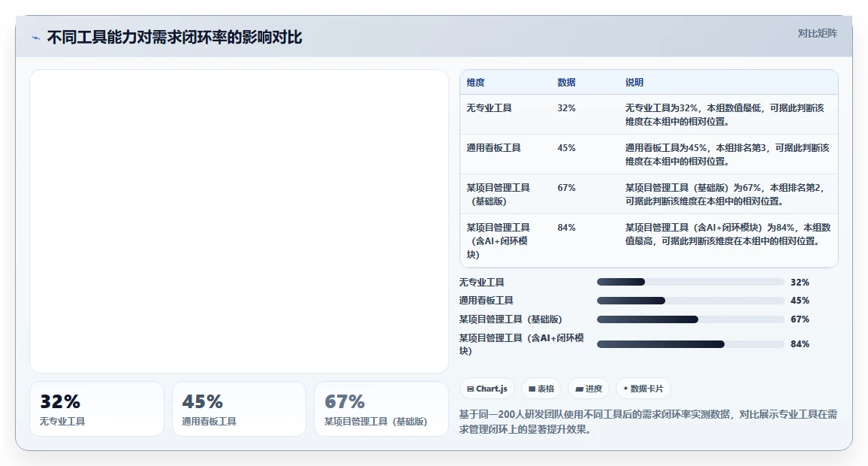Click the 45% data card for 通用看板工具
The image size is (868, 466).
pos(239,409)
